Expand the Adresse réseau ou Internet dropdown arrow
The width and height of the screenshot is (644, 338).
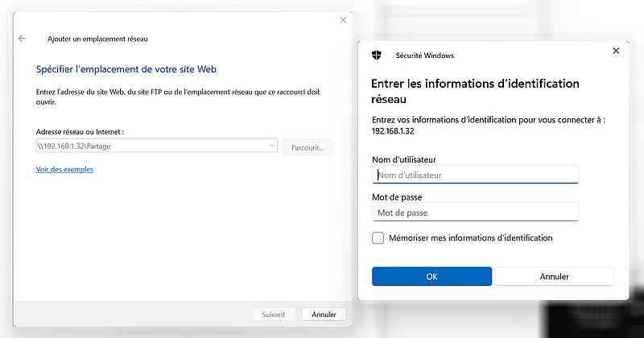[271, 146]
